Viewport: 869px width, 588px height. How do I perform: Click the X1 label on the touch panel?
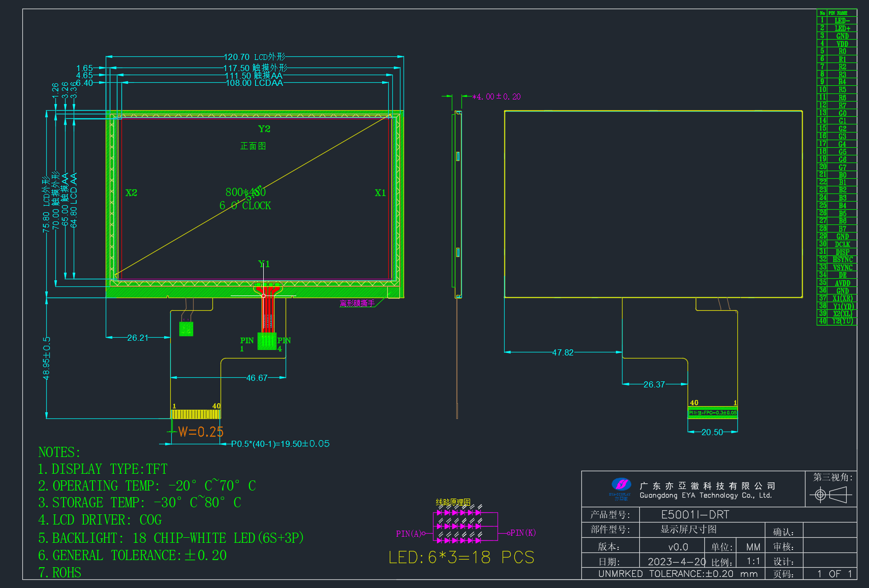click(x=380, y=193)
